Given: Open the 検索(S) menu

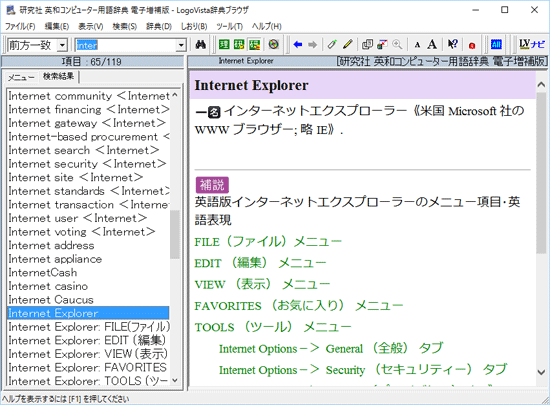Looking at the screenshot, I should tap(125, 26).
